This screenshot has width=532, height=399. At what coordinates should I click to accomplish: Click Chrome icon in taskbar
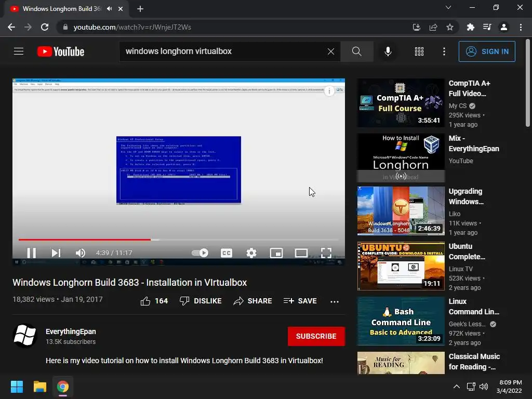(x=63, y=387)
